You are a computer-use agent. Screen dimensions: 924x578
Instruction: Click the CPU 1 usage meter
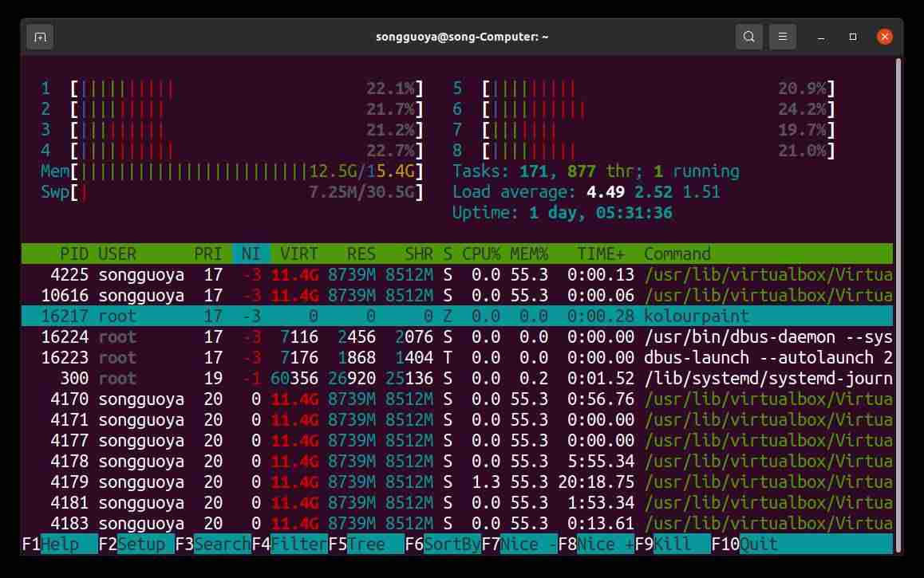point(232,88)
